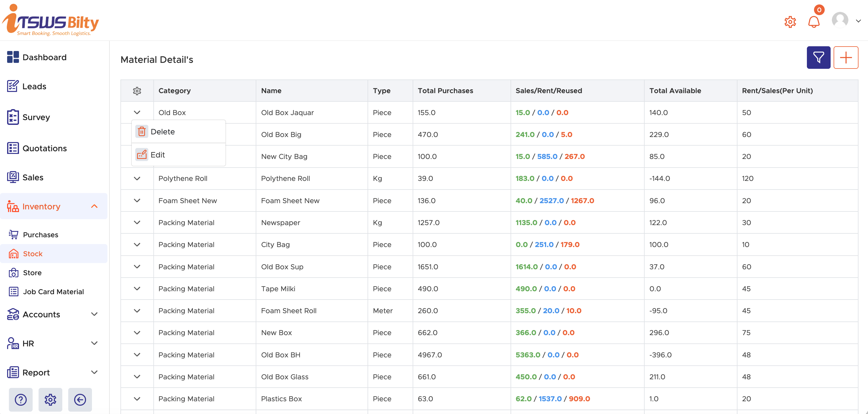Image resolution: width=868 pixels, height=414 pixels.
Task: Choose Edit in the context menu
Action: tap(158, 155)
